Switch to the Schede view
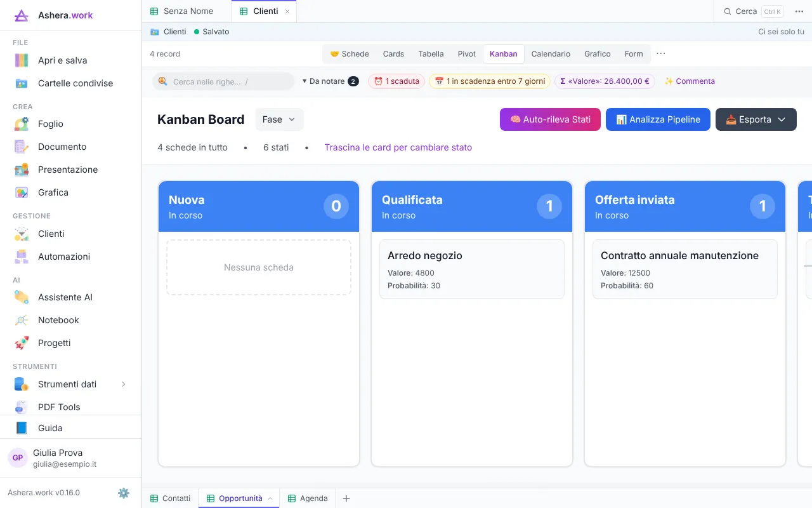 pyautogui.click(x=350, y=54)
